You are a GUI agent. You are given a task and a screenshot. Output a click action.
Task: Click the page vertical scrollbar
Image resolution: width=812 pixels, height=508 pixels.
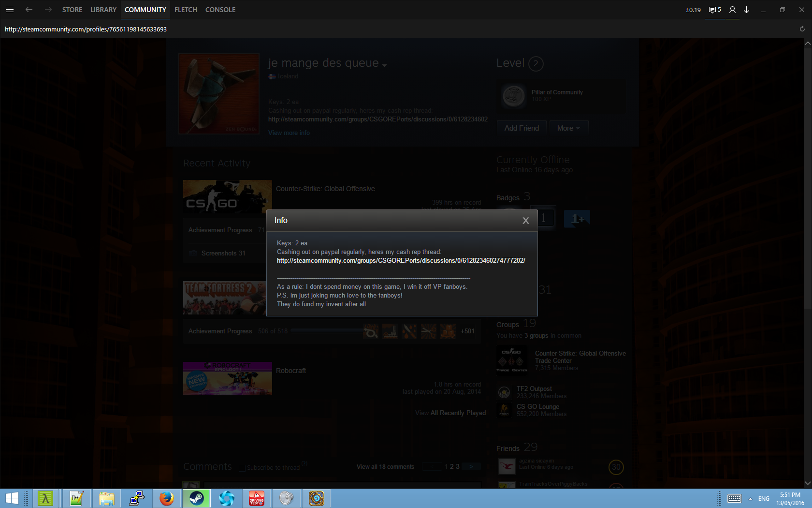(x=807, y=194)
